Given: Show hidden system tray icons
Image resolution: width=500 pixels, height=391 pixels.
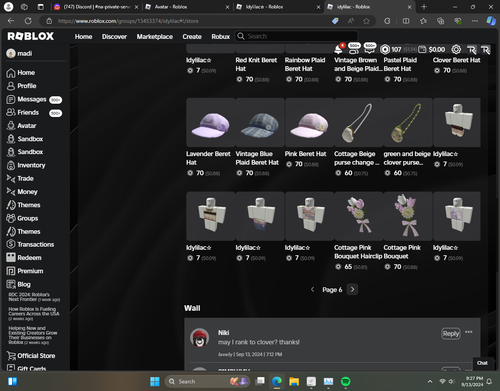Looking at the screenshot, I should tap(430, 381).
